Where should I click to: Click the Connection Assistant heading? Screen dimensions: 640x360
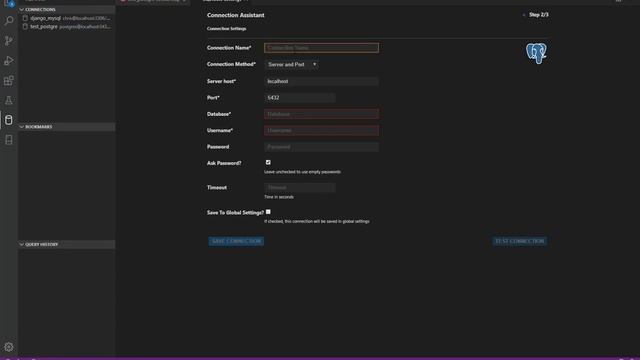click(x=236, y=15)
